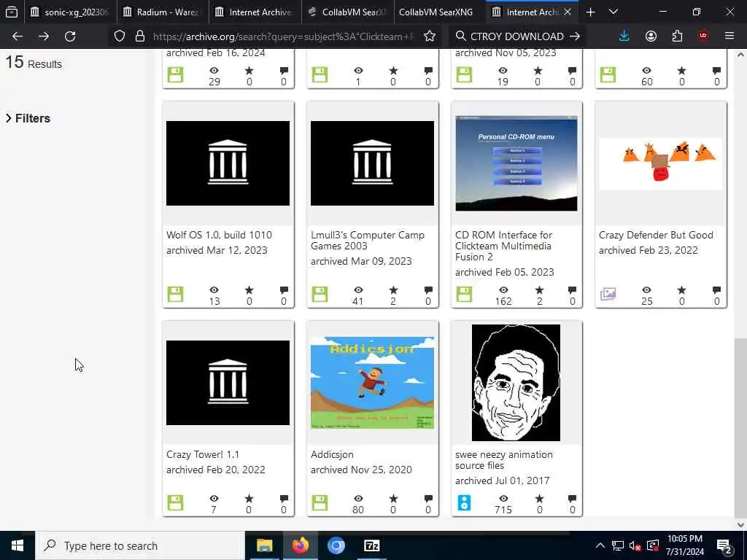The image size is (747, 560).
Task: Open the Wolf OS 1.0, build 1010 item
Action: pyautogui.click(x=219, y=235)
